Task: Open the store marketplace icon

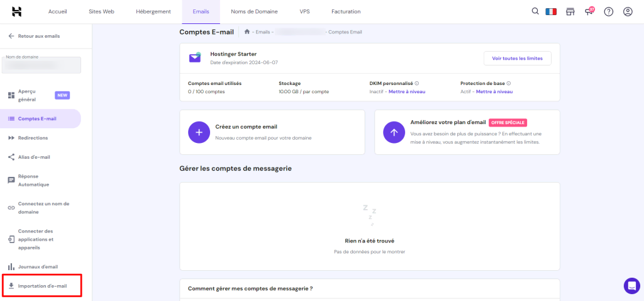Action: pos(570,11)
